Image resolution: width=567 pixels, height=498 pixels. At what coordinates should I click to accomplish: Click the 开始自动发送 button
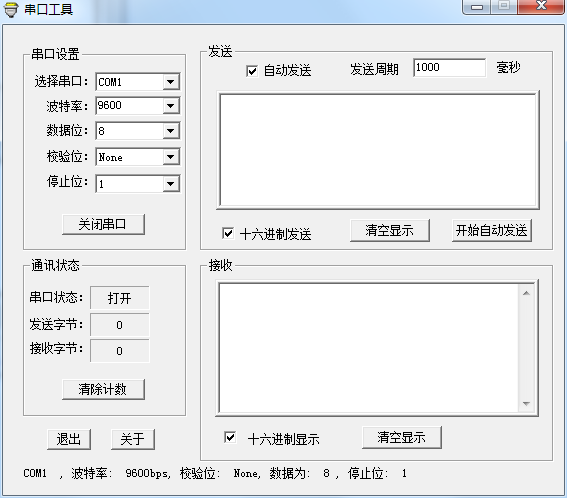coord(491,230)
